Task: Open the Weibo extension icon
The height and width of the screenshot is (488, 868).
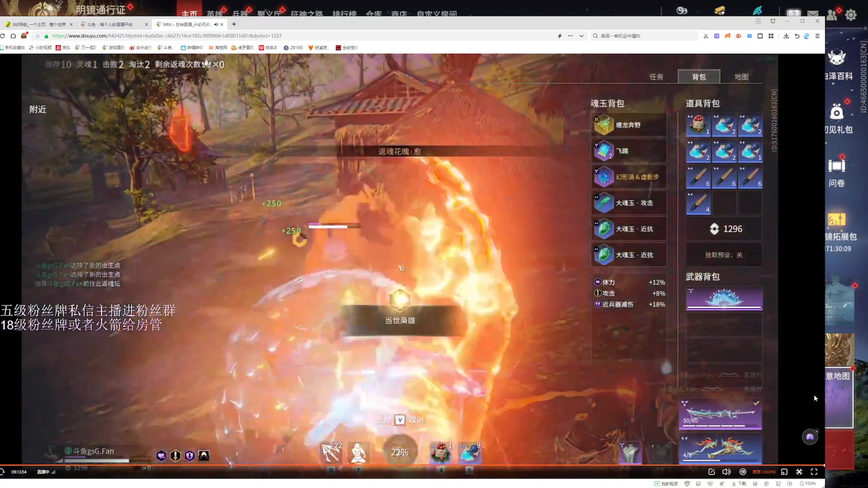Action: 738,36
